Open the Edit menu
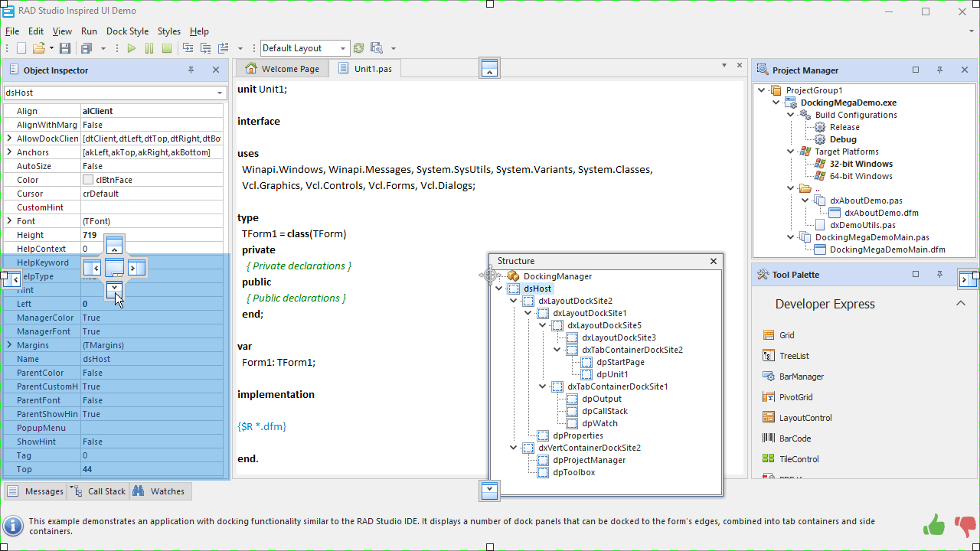980x551 pixels. click(x=36, y=31)
